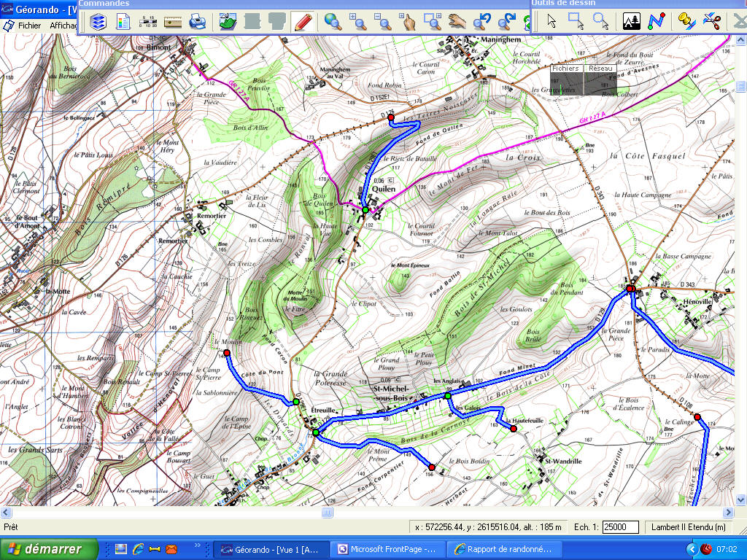Screen dimensions: 747x560
Task: Select the pointing hand zoom tool
Action: (407, 22)
